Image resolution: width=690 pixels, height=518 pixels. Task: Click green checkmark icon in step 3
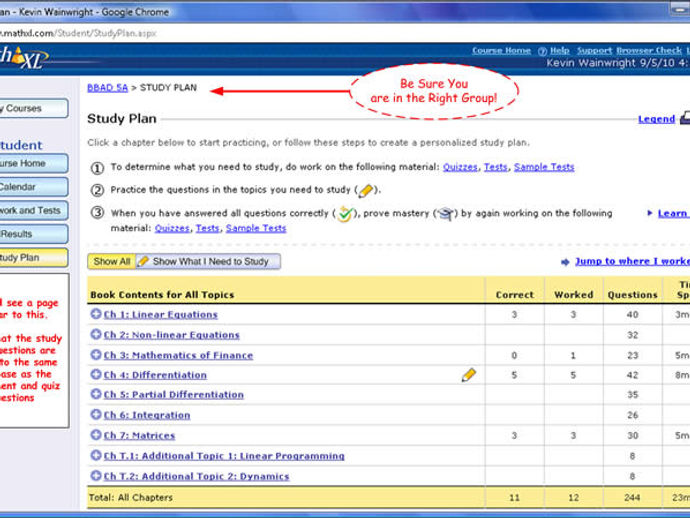345,214
